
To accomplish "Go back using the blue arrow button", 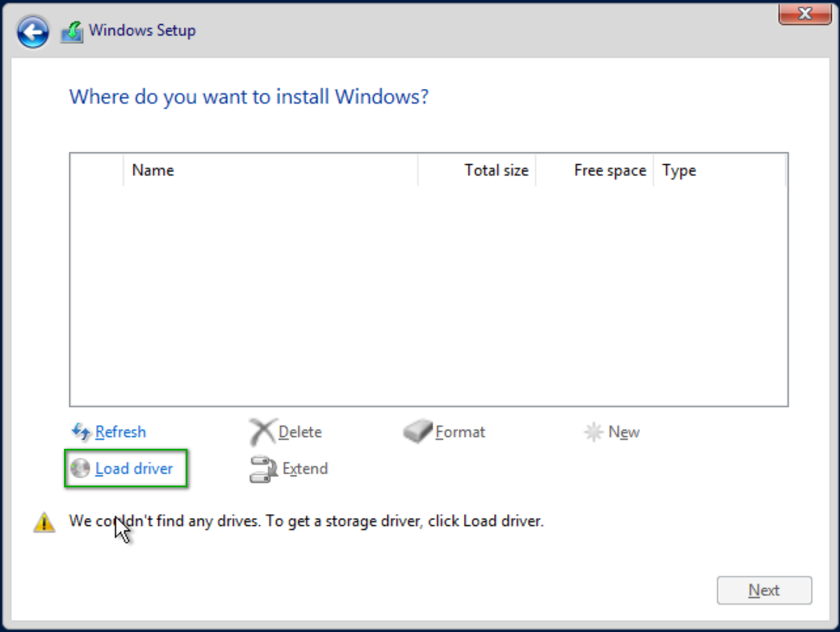I will click(33, 32).
